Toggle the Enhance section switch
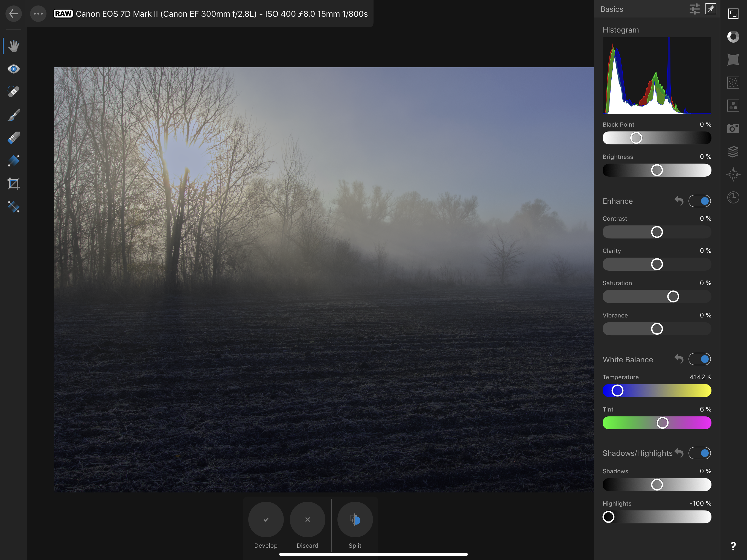This screenshot has height=560, width=747. coord(699,201)
